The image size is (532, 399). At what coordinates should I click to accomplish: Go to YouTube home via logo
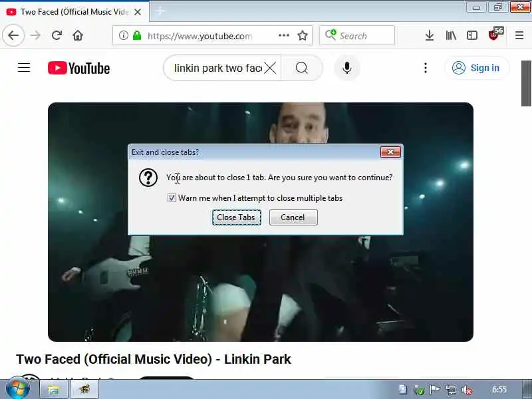click(x=78, y=68)
